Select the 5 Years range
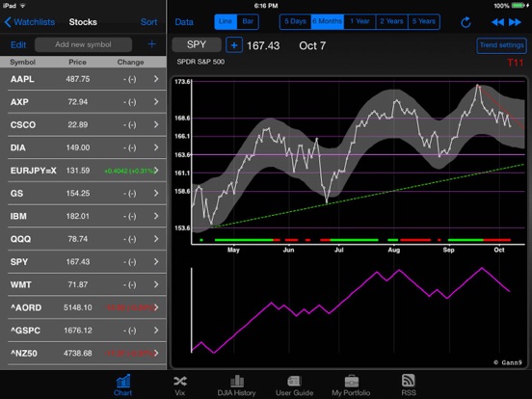 tap(424, 22)
